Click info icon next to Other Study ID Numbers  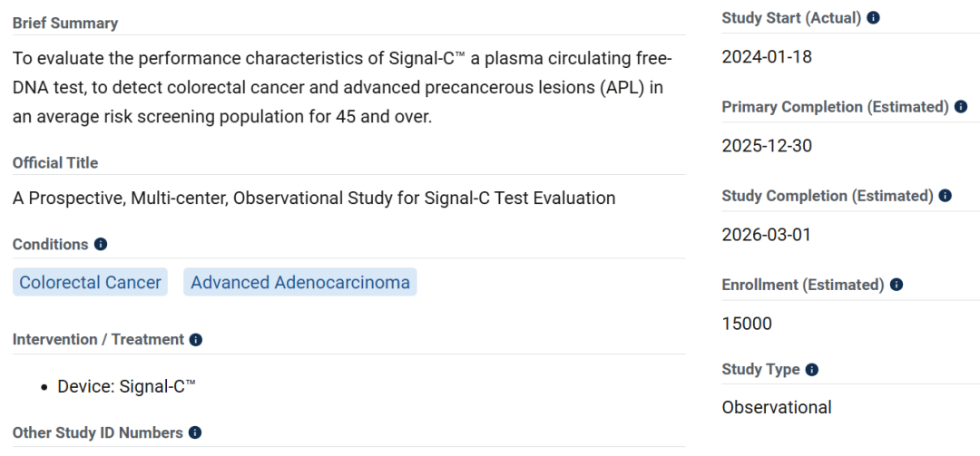[x=195, y=433]
